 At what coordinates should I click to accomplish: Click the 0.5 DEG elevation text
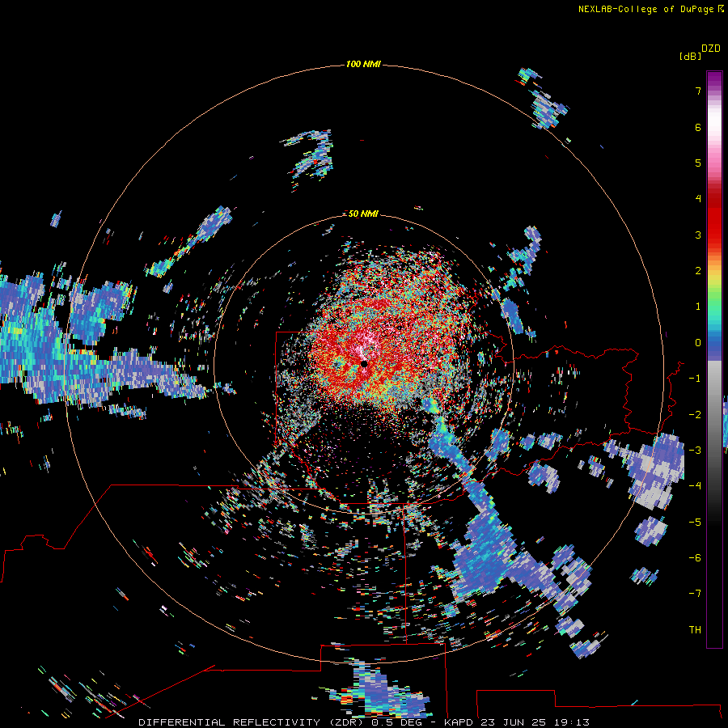tap(396, 722)
